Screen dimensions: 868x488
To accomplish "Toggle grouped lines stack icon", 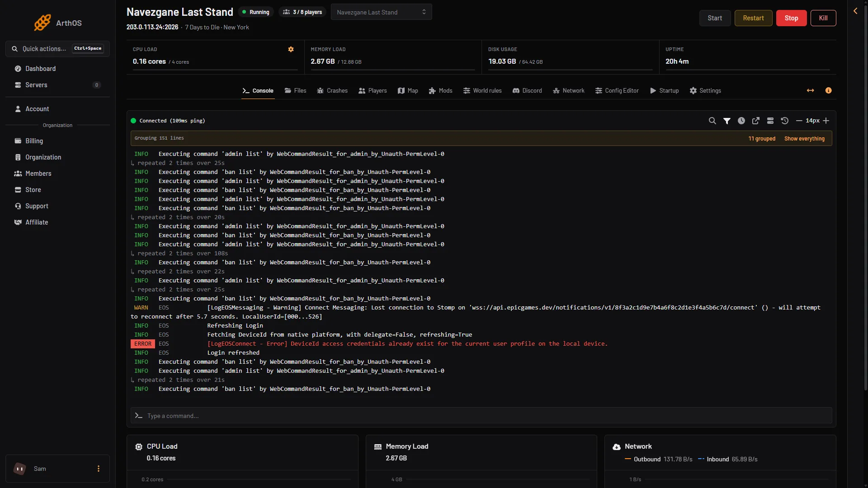I will tap(770, 121).
